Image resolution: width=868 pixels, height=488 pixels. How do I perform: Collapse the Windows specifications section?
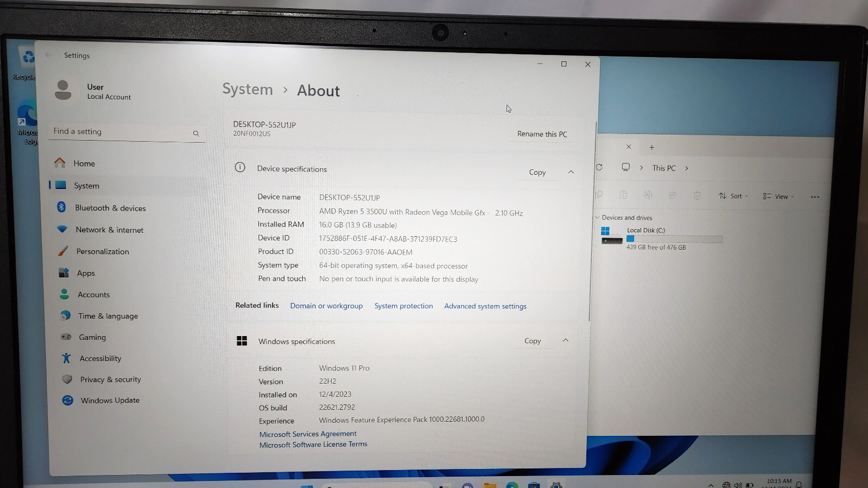pyautogui.click(x=566, y=340)
